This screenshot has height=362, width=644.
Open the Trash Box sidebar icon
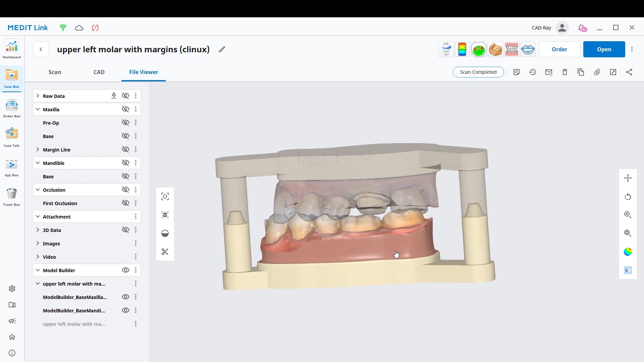point(12,197)
